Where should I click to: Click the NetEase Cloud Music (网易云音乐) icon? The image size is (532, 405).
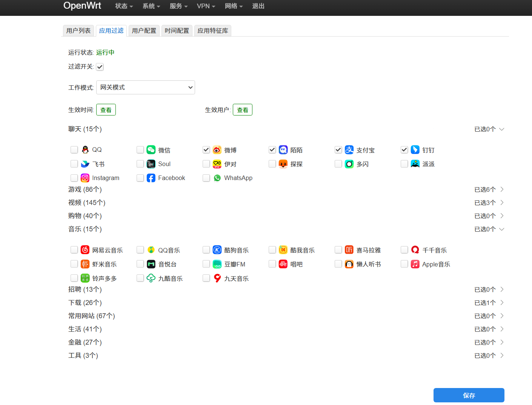click(85, 249)
